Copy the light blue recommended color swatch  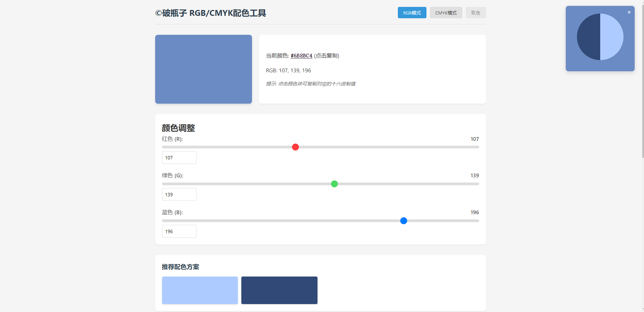(x=200, y=290)
